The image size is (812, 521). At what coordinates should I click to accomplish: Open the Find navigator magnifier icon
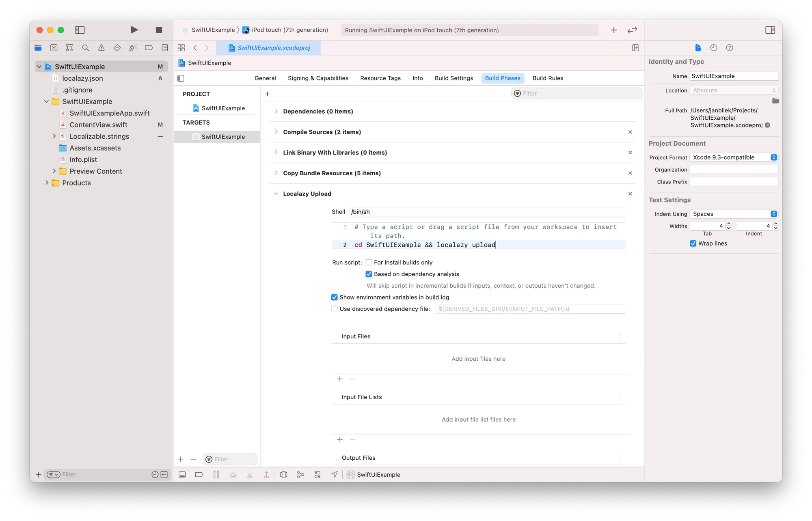[x=85, y=48]
